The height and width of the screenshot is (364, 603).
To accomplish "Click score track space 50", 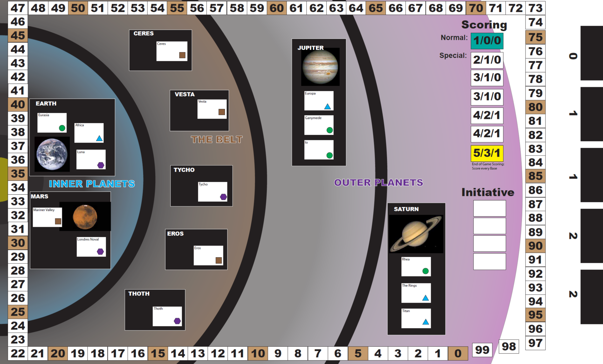I will (78, 8).
